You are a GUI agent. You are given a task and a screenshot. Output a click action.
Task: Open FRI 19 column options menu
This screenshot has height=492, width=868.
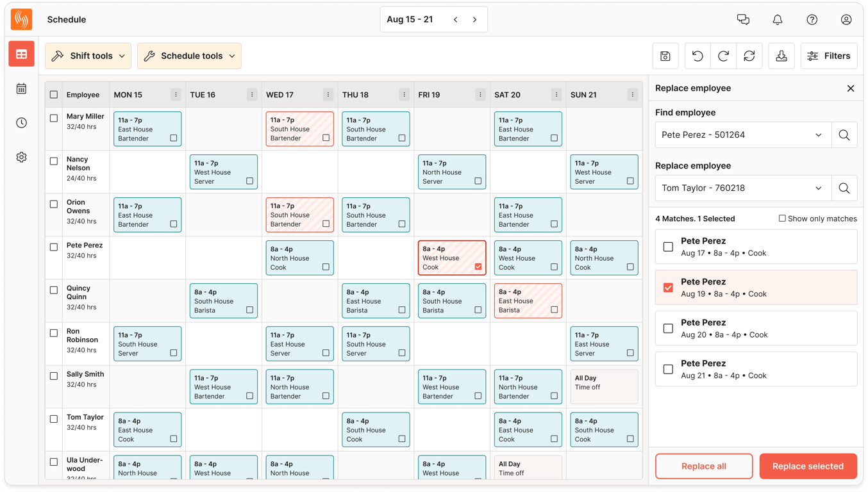pyautogui.click(x=480, y=95)
